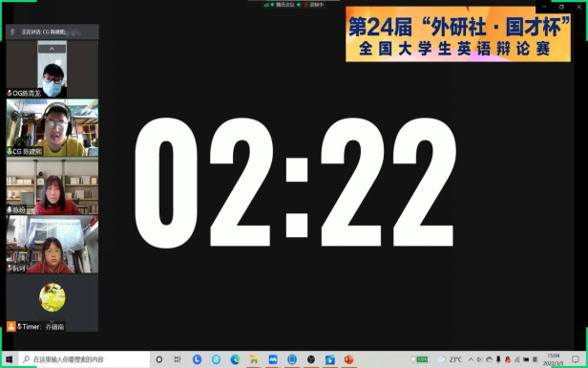Click the mic status icon in speaking bar
Viewport: 588px width, 368px height.
(12, 32)
